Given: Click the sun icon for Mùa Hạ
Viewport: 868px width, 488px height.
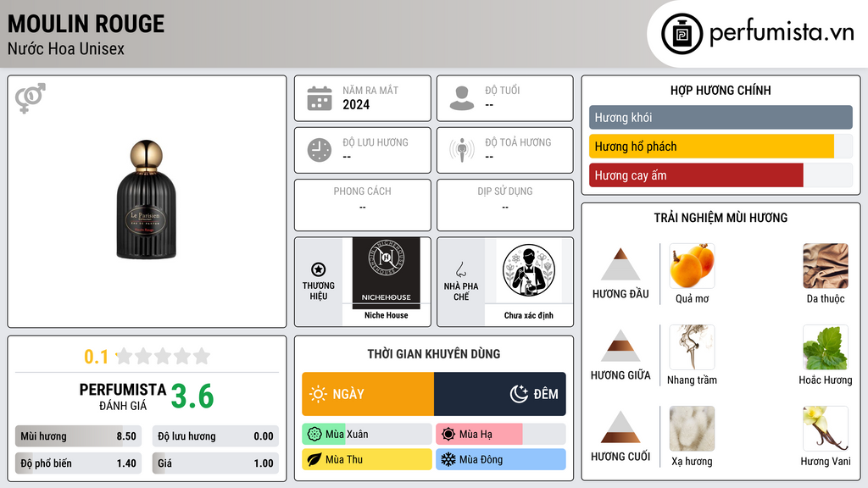Looking at the screenshot, I should tap(448, 435).
